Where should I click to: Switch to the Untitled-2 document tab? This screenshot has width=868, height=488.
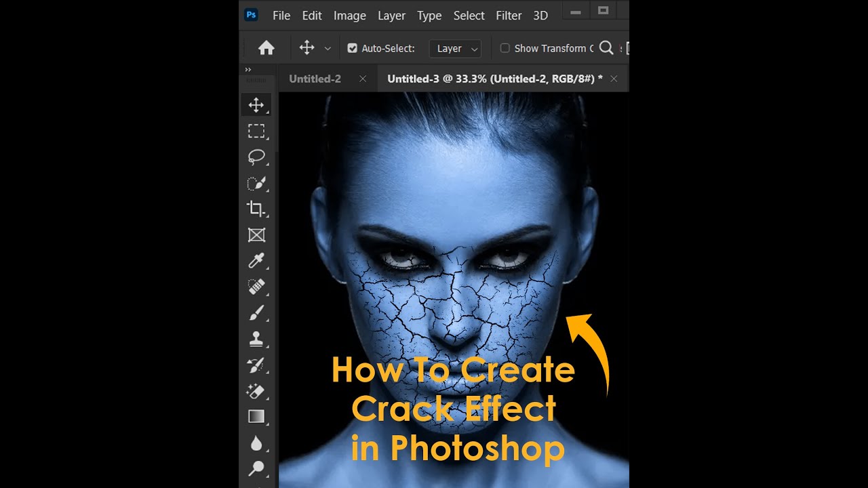point(315,79)
